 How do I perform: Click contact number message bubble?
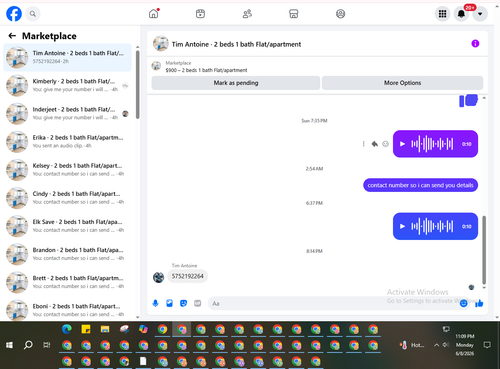tap(420, 185)
